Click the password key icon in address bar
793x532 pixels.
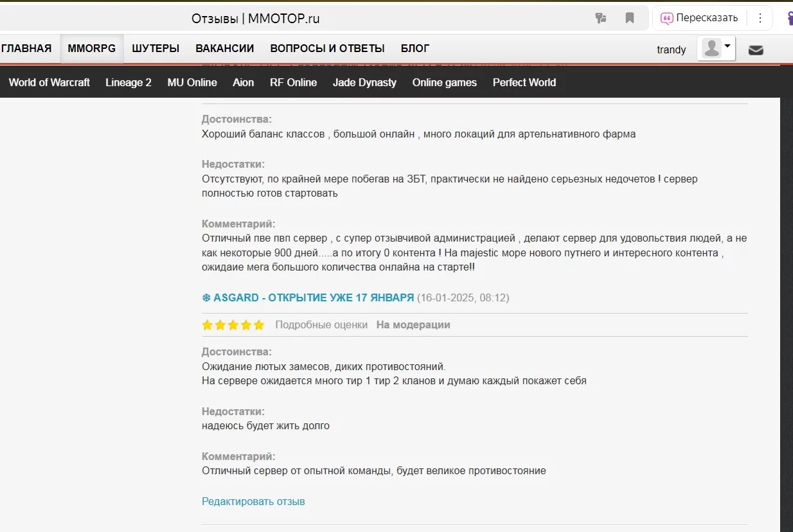click(x=601, y=18)
